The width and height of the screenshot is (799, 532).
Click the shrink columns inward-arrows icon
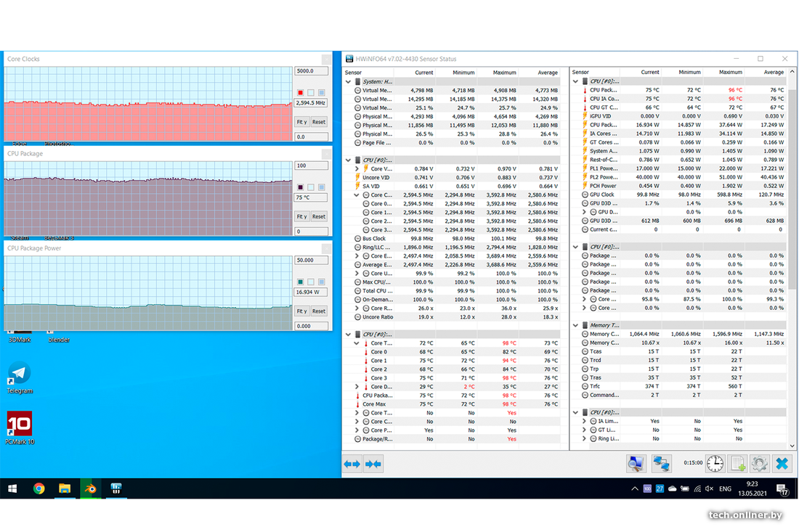tap(373, 464)
